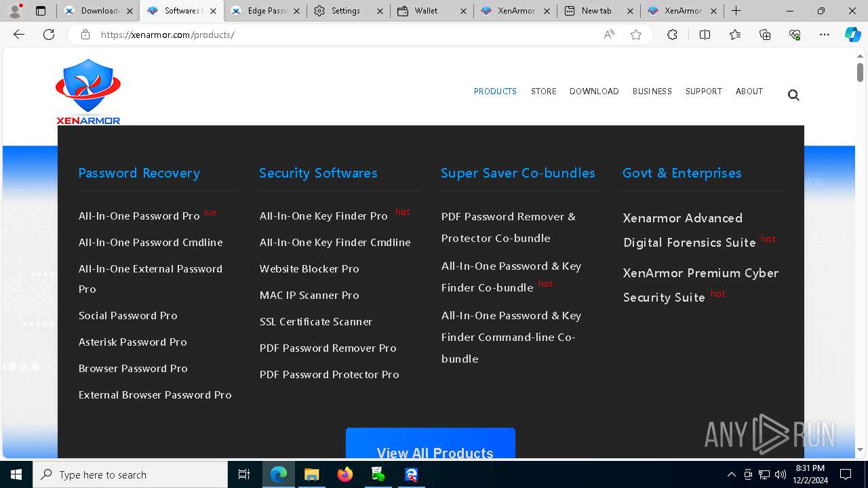Image resolution: width=868 pixels, height=488 pixels.
Task: Open tab actions menu icon
Action: click(41, 11)
